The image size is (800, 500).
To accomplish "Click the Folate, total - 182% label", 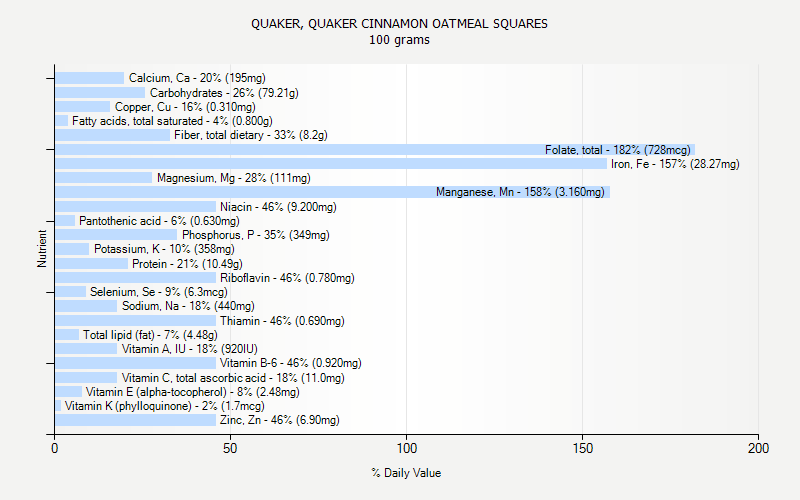I will (618, 150).
